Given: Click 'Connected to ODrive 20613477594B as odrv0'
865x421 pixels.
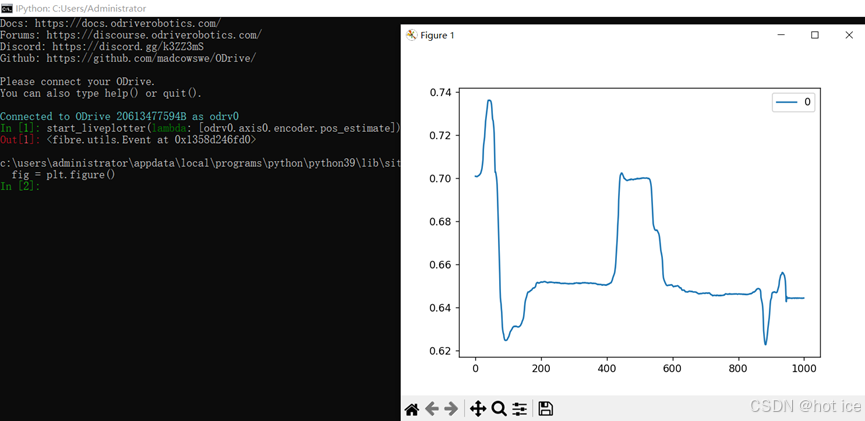Looking at the screenshot, I should [x=119, y=116].
